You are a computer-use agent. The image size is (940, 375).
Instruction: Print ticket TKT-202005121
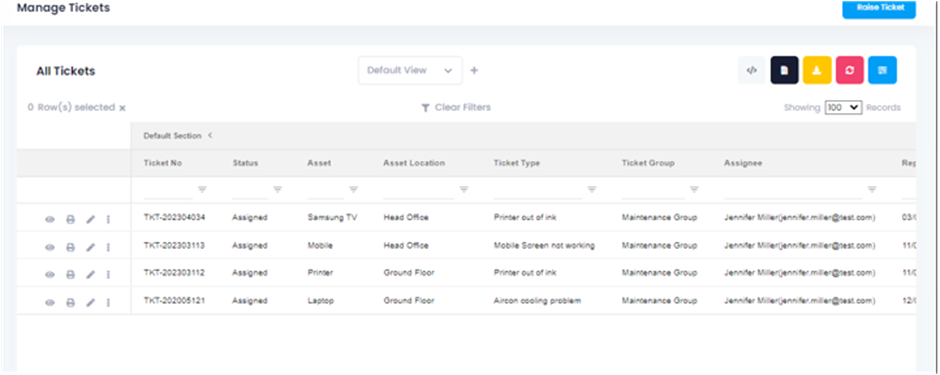[70, 303]
